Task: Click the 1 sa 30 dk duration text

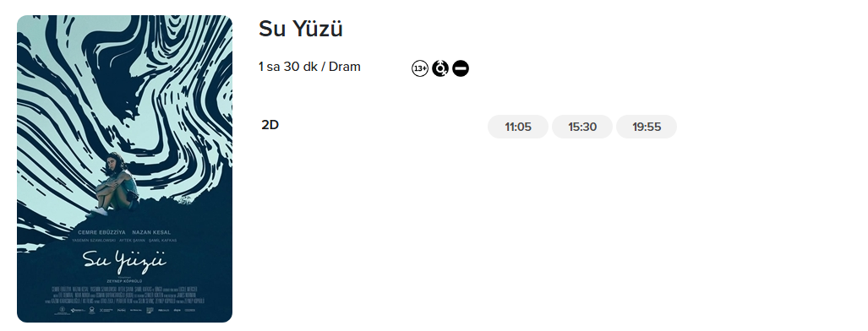Action: [288, 67]
